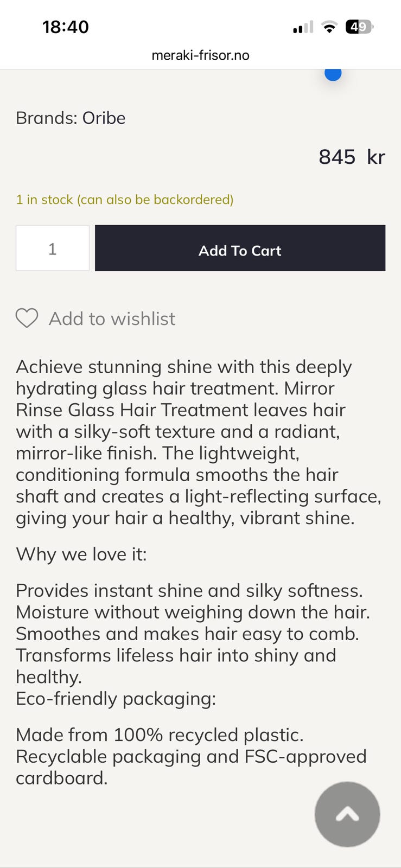401x868 pixels.
Task: Open the Oribe brand link
Action: click(104, 118)
